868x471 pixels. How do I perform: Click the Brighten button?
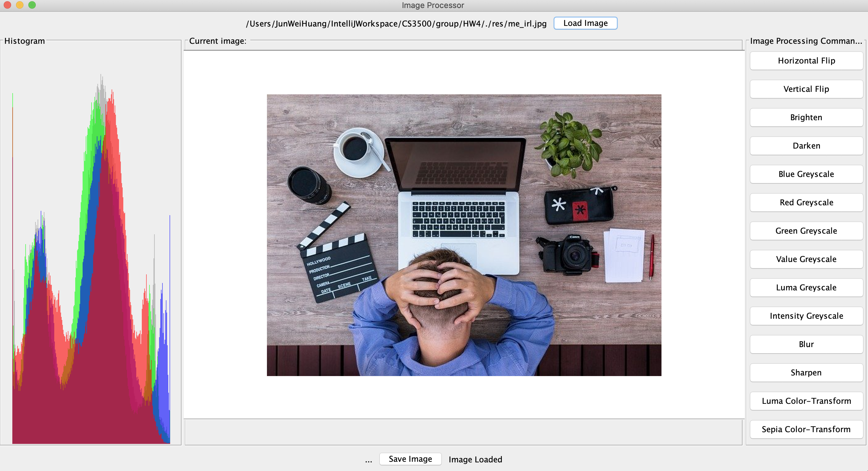[806, 117]
